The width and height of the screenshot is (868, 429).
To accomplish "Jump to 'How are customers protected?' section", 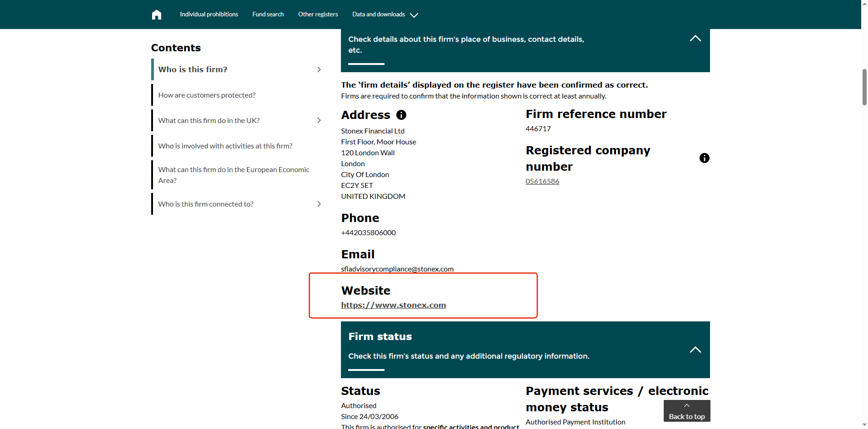I will pyautogui.click(x=207, y=95).
